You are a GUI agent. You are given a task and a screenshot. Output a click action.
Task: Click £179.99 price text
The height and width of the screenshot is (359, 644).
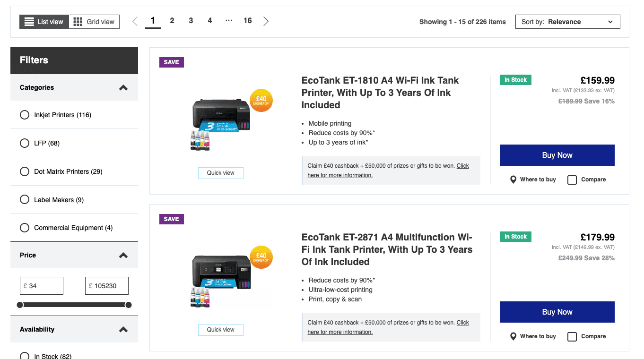point(598,237)
